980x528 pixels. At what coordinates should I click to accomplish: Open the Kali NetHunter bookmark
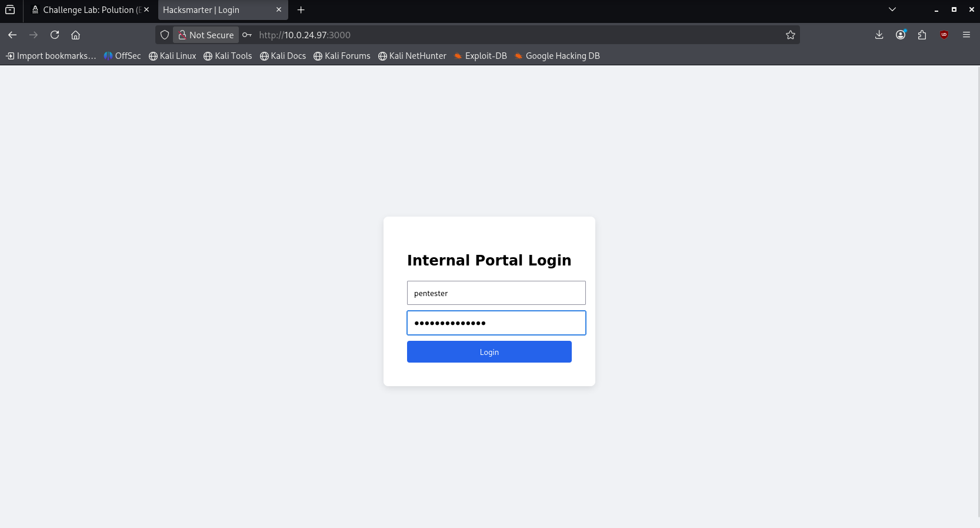pos(412,56)
